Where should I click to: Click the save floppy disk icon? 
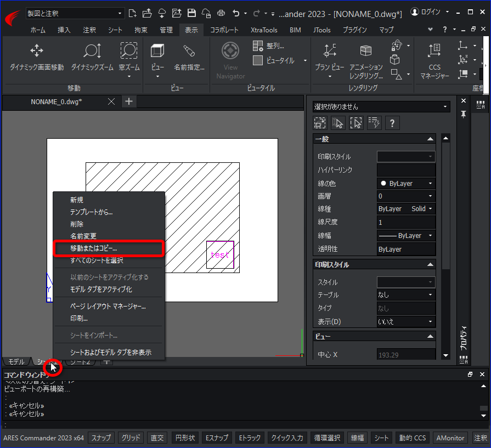pyautogui.click(x=191, y=13)
